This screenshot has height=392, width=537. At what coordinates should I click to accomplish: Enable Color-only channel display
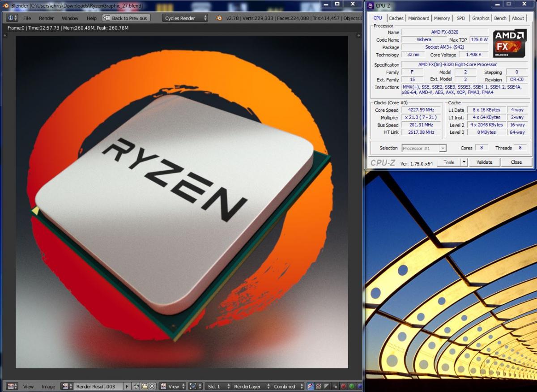coord(319,386)
